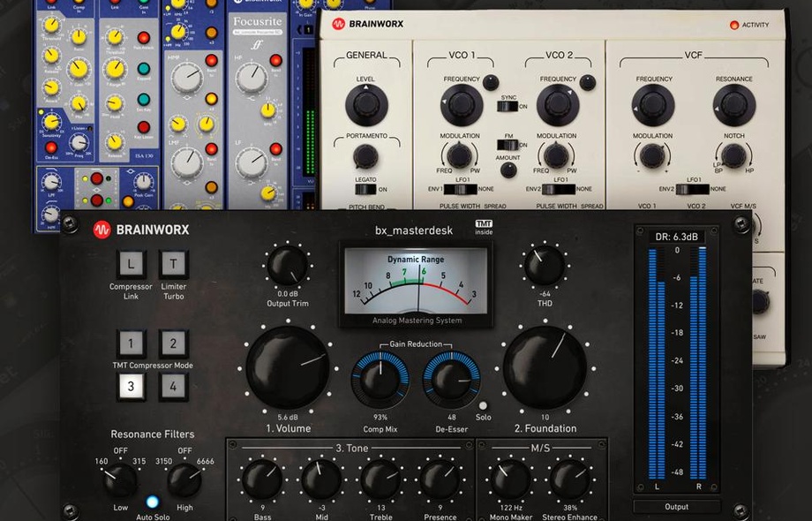Screen dimensions: 812x521
Task: Click the Low resonance filter knob
Action: tap(120, 480)
